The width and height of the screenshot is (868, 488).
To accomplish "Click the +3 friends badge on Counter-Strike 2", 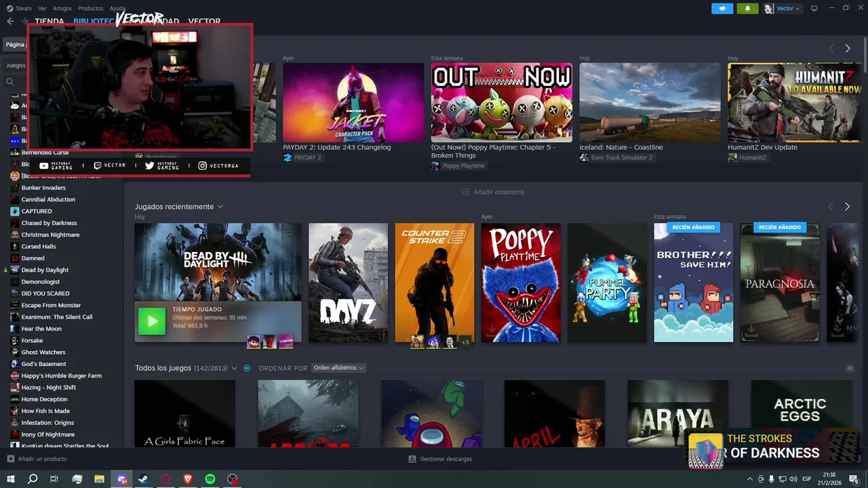I will click(465, 342).
